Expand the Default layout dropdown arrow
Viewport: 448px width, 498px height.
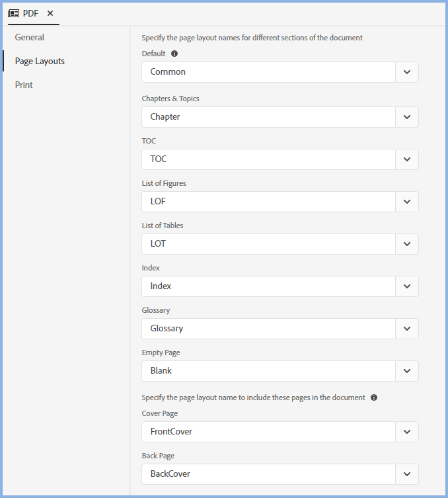click(x=407, y=72)
